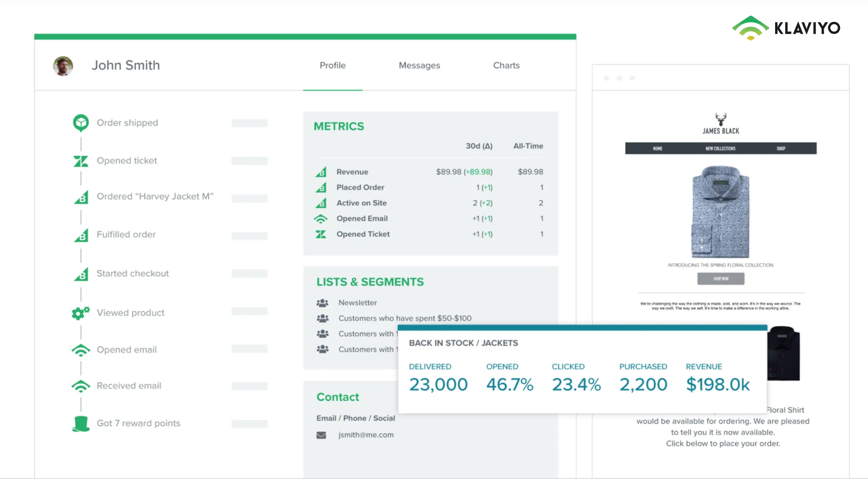Click the Zendesk icon beside Opened ticket

(x=81, y=161)
